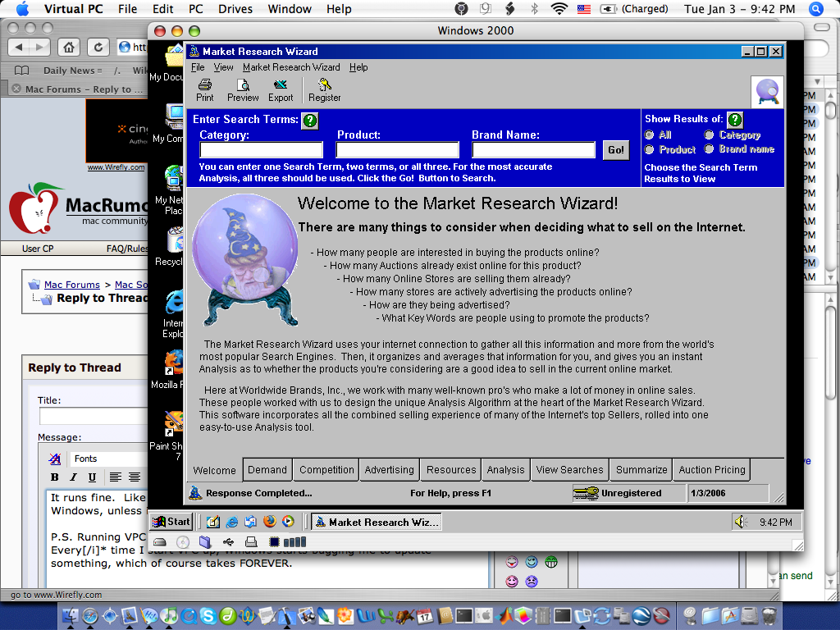This screenshot has height=630, width=840.
Task: Select the All results radio button
Action: pyautogui.click(x=650, y=135)
